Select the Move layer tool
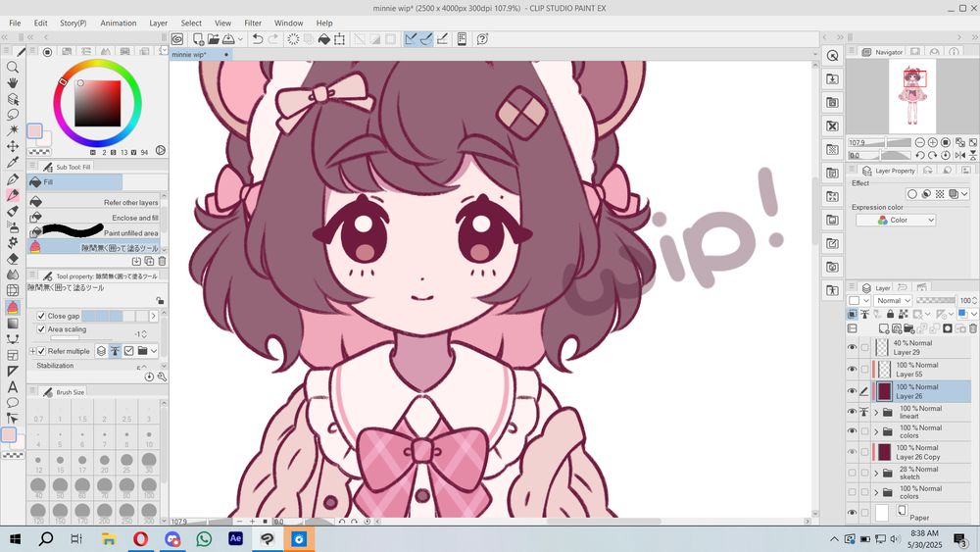 click(13, 146)
